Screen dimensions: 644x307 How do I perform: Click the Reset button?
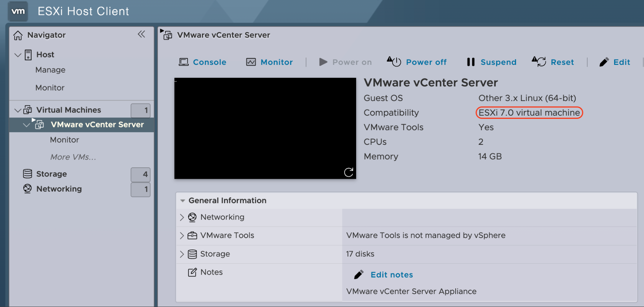click(x=553, y=62)
